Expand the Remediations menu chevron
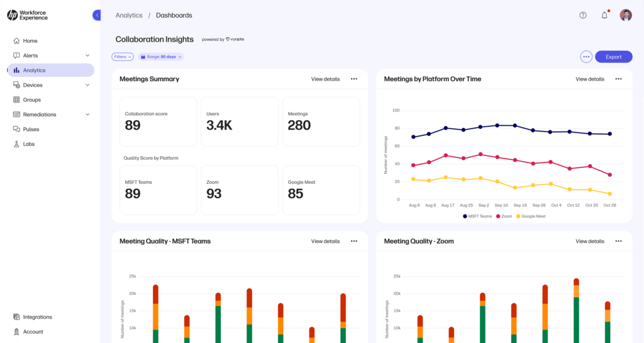Screen dimensions: 644x343 (x=87, y=115)
